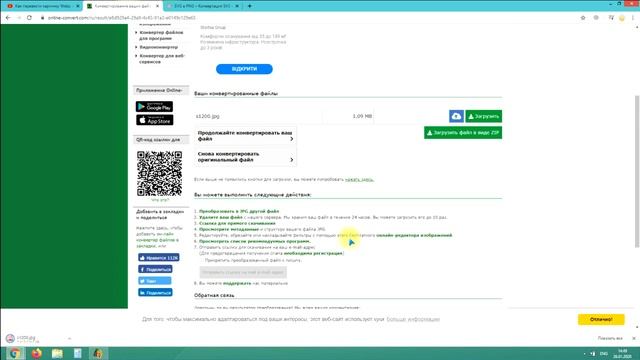
Task: Click Просмотрите метаданные link
Action: click(x=229, y=229)
